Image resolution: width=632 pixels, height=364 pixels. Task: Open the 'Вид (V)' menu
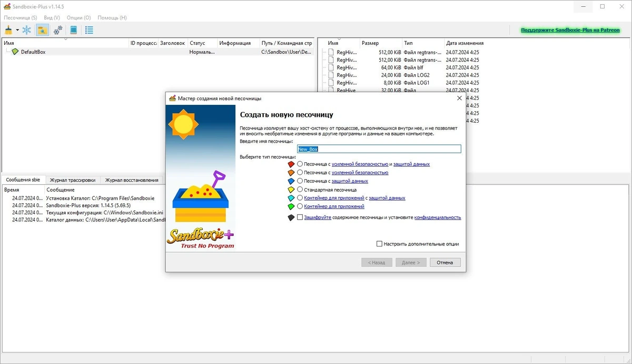click(52, 17)
